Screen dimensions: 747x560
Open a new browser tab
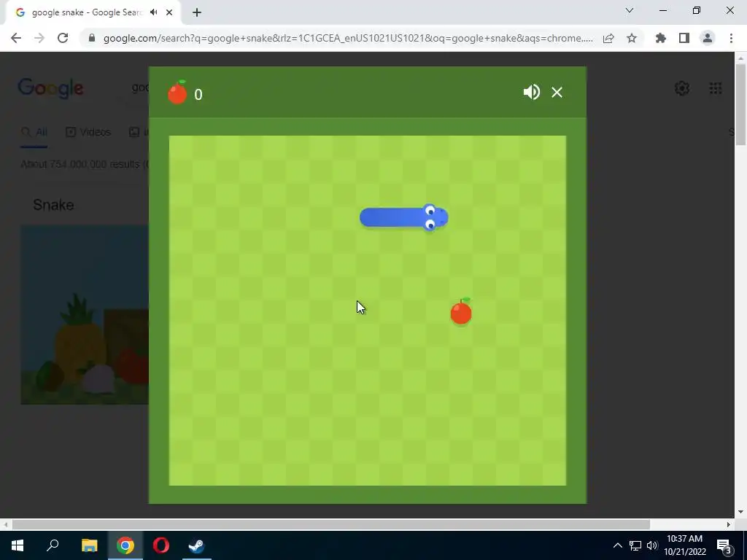pos(197,12)
